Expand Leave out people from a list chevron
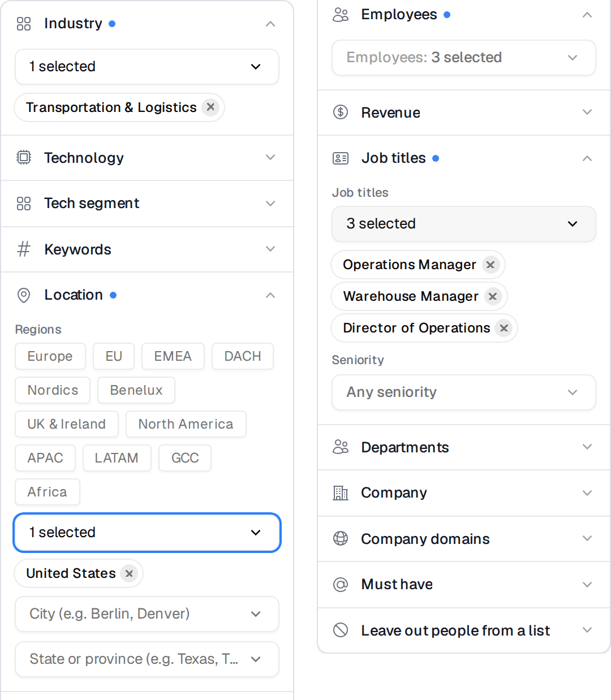This screenshot has height=700, width=611. click(587, 630)
